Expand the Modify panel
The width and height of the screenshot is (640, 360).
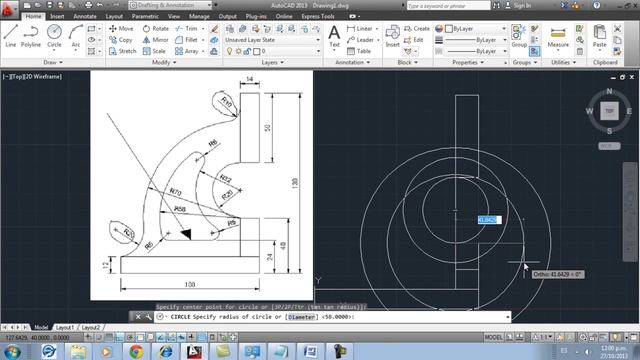[x=164, y=62]
